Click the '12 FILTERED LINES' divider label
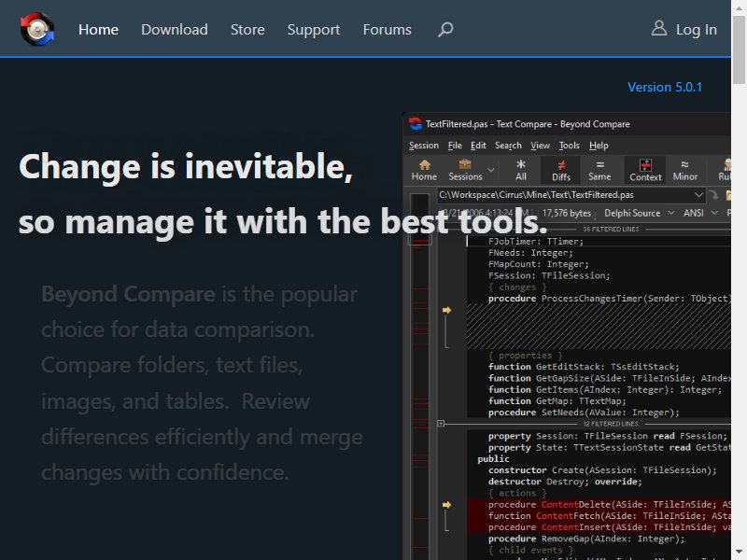 611,424
